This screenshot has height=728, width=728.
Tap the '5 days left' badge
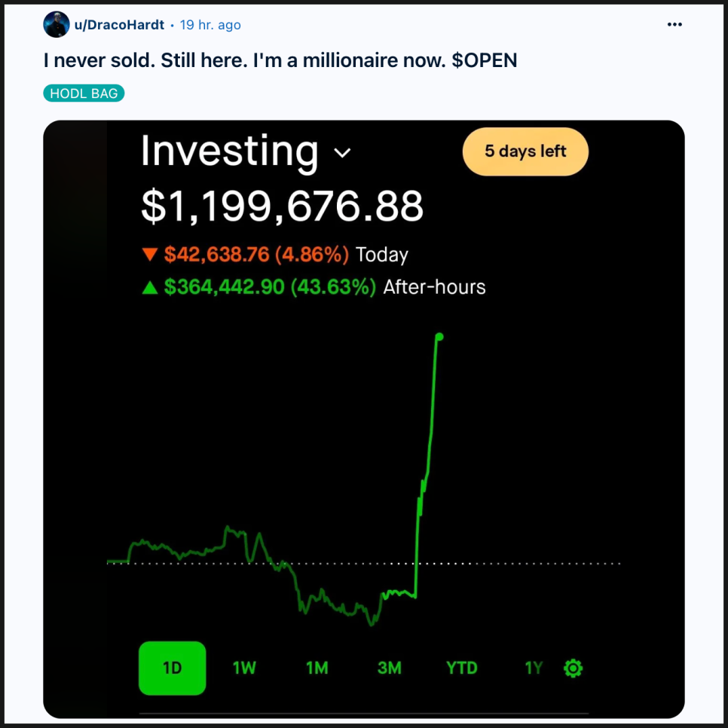pyautogui.click(x=525, y=151)
